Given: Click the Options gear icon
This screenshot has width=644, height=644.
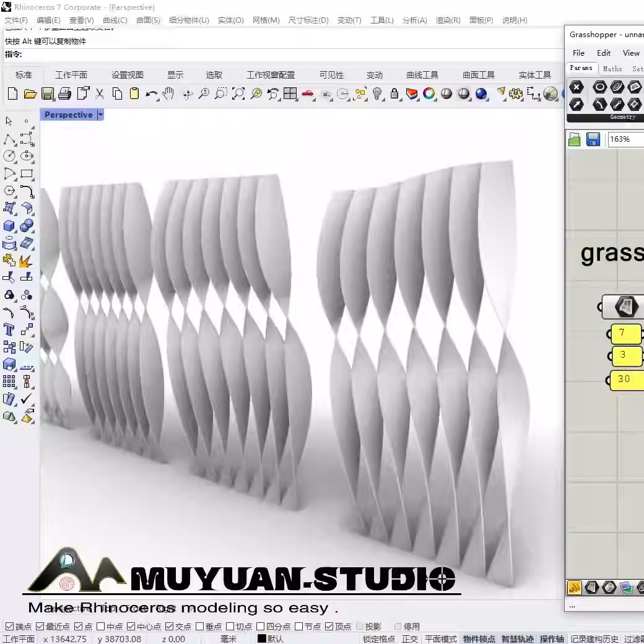Looking at the screenshot, I should pos(516,94).
